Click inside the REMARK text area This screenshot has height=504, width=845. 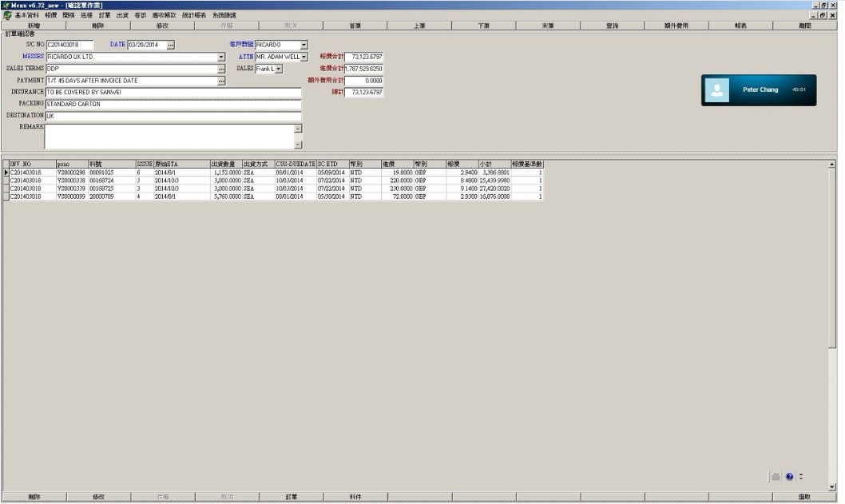pyautogui.click(x=169, y=137)
